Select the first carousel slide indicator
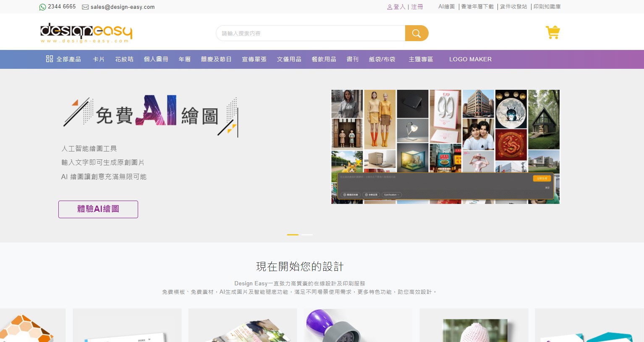This screenshot has width=644, height=342. pos(293,235)
